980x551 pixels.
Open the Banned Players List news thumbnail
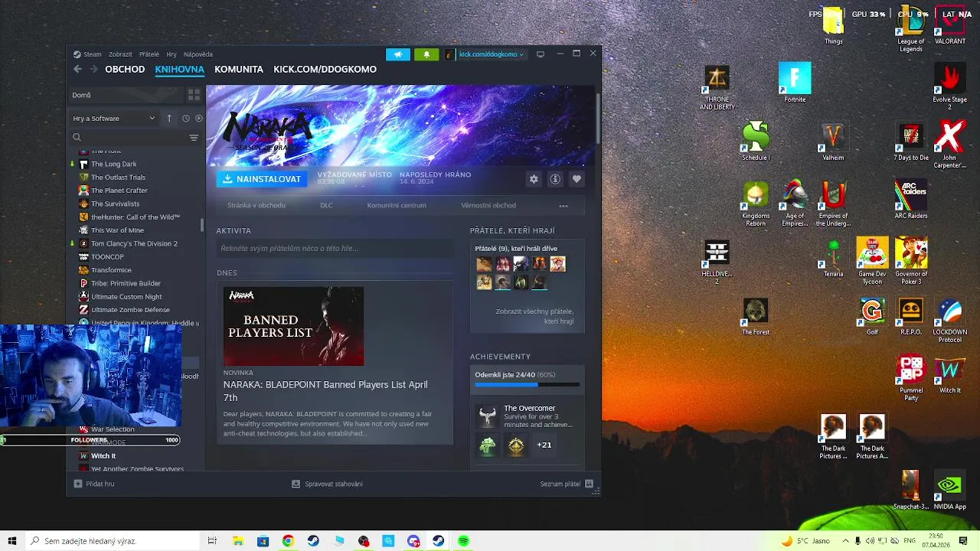[x=294, y=326]
